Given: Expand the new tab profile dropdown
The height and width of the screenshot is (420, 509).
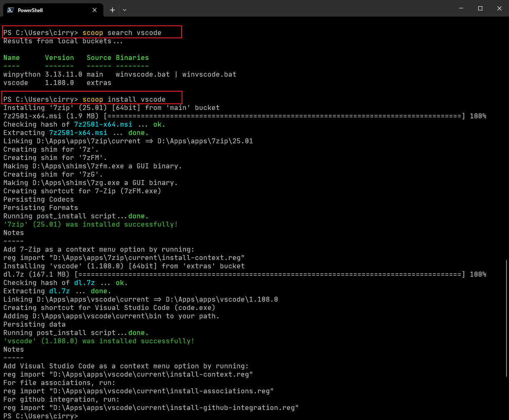Looking at the screenshot, I should (x=125, y=10).
